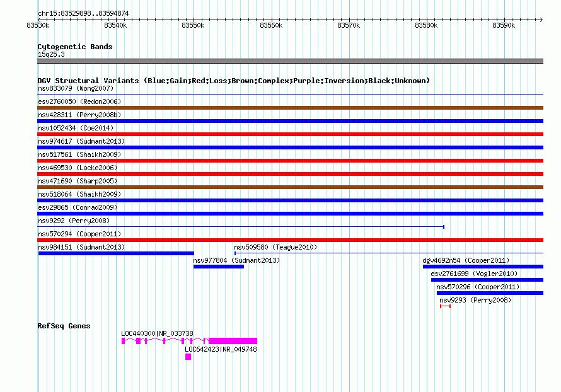Select the esv2761699 blue bar

point(487,280)
